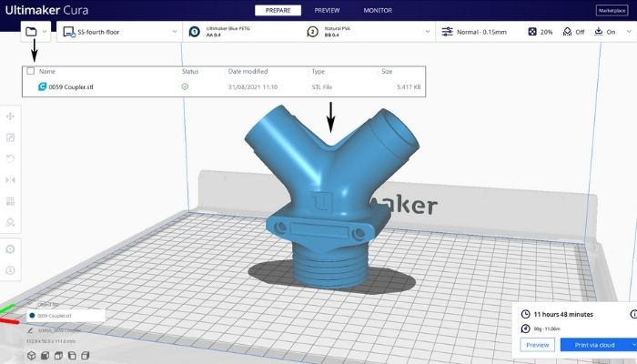The height and width of the screenshot is (364, 637).
Task: Click the Preview button
Action: coord(538,345)
